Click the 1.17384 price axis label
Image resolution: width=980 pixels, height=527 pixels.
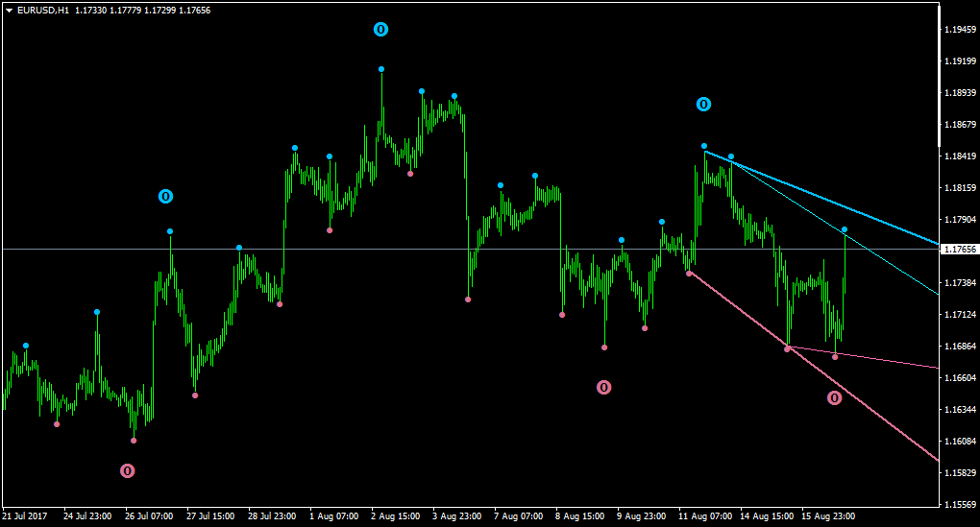(960, 283)
